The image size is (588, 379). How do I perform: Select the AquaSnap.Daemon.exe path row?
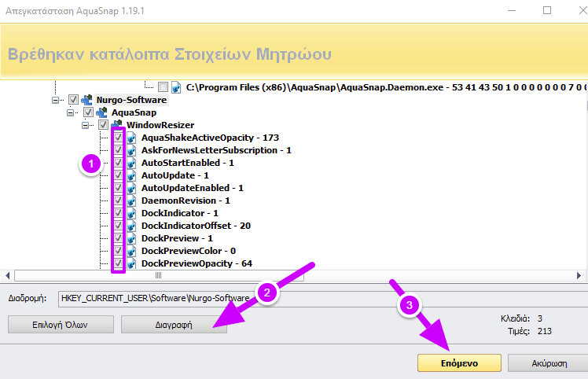[385, 87]
